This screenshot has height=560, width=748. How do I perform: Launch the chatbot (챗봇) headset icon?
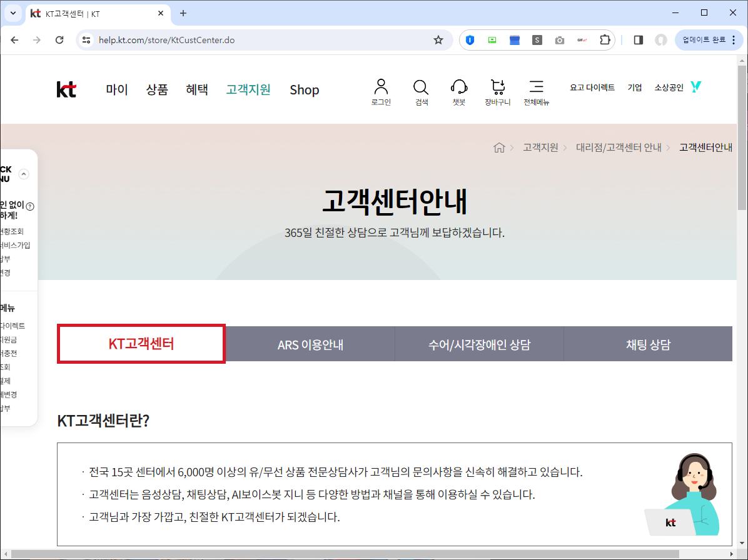tap(459, 91)
